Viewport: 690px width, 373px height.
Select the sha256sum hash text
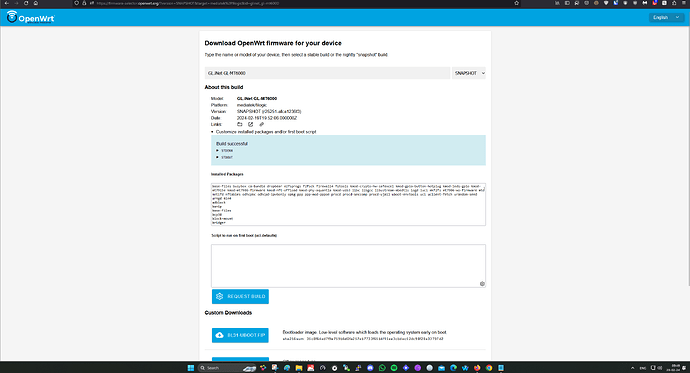pyautogui.click(x=375, y=339)
